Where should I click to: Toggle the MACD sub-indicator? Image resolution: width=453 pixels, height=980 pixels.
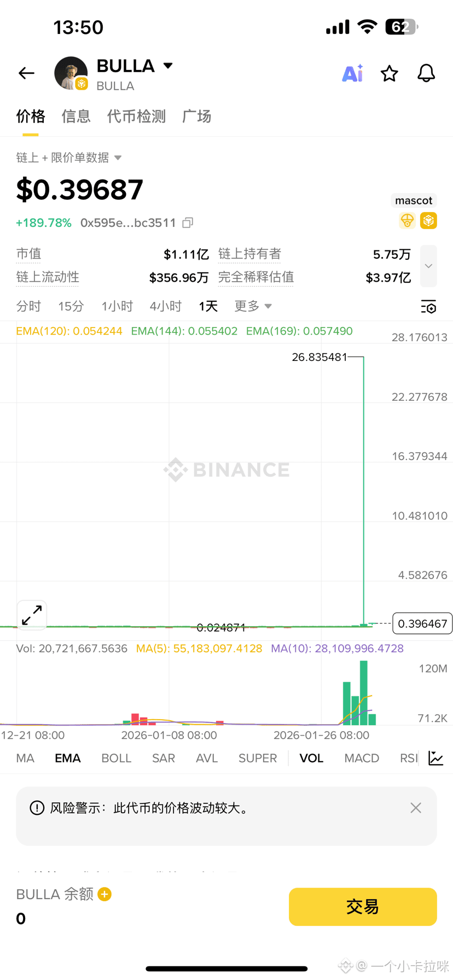362,758
